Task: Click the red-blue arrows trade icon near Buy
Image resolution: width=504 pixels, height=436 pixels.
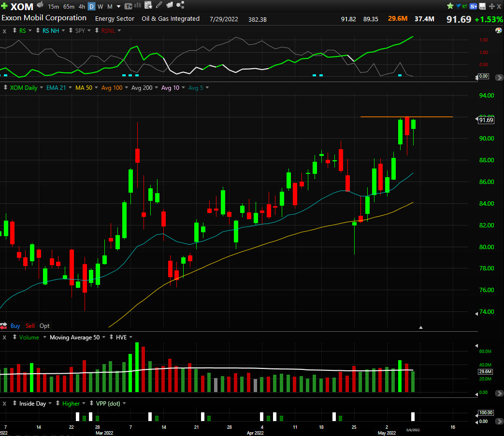Action: (4, 326)
